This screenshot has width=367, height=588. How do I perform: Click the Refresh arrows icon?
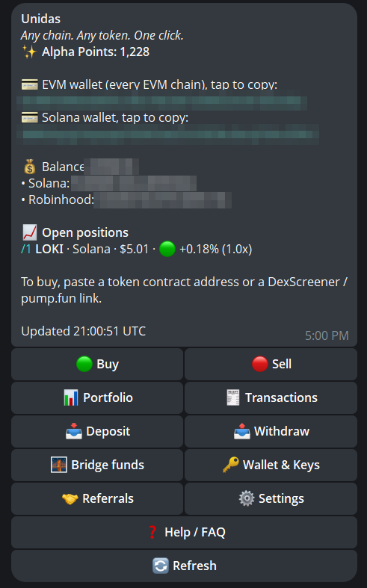161,566
